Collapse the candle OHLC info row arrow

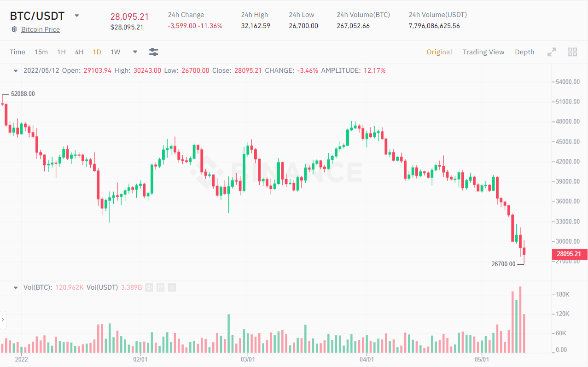pos(16,71)
